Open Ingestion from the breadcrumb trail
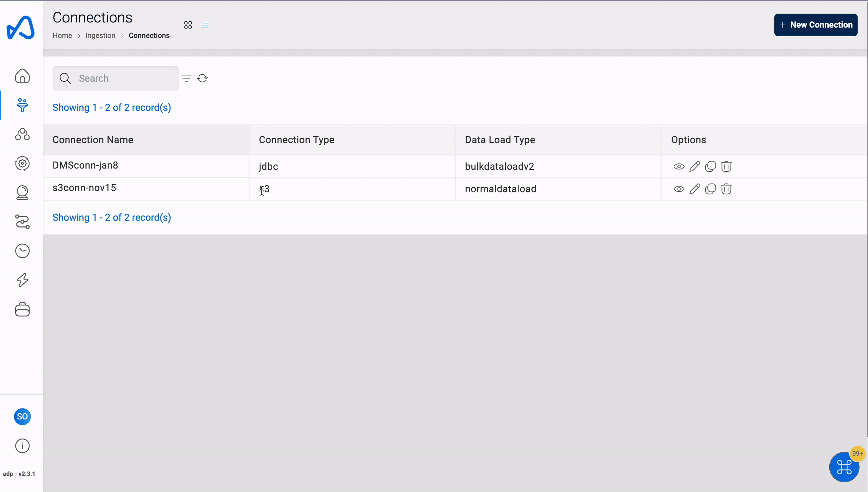Viewport: 868px width, 492px height. (100, 35)
